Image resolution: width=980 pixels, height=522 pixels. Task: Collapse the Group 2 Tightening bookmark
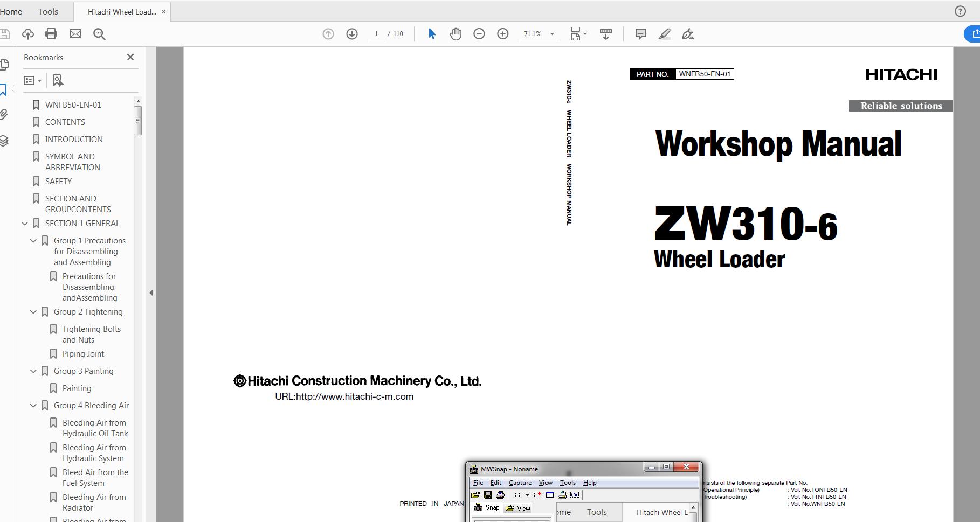[x=33, y=311]
